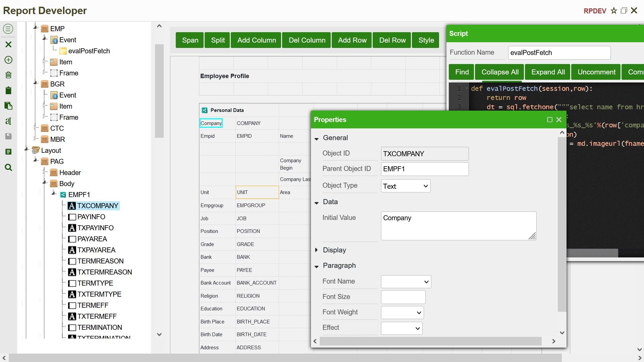644x362 pixels.
Task: Click the Style button
Action: [x=426, y=40]
